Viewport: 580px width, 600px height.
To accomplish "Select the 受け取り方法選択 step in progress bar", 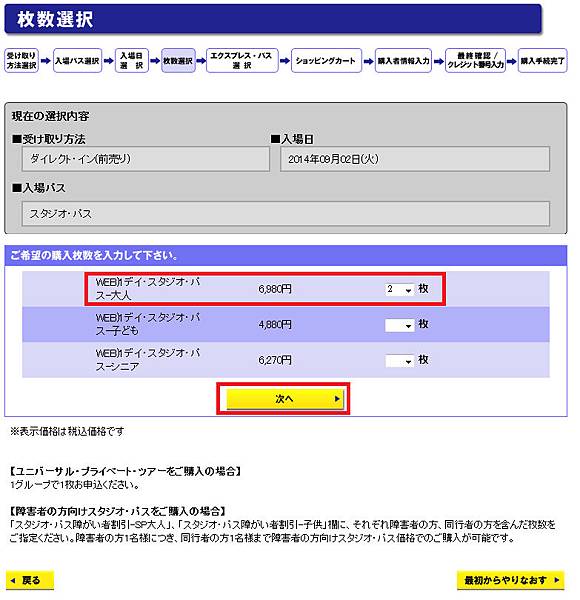I will click(x=21, y=60).
